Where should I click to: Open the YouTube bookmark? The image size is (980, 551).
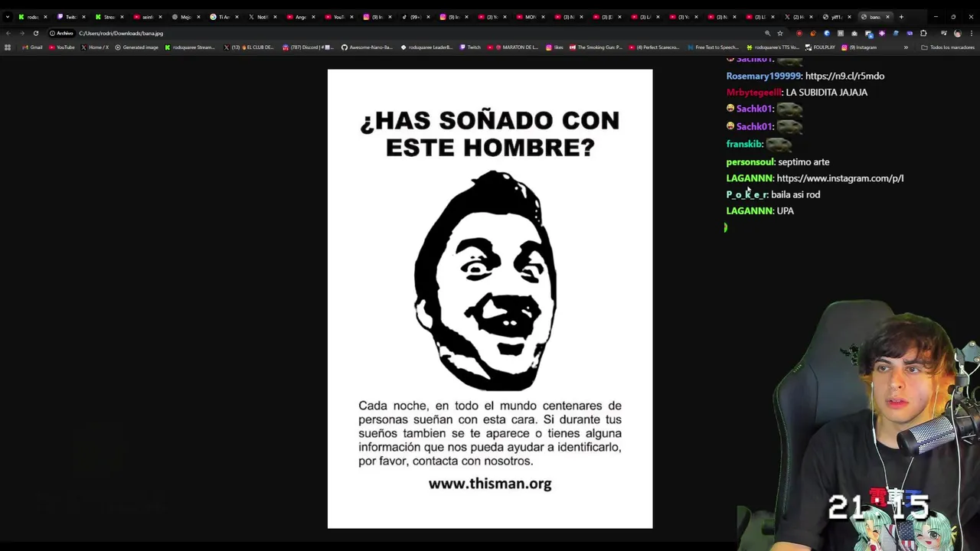point(62,47)
